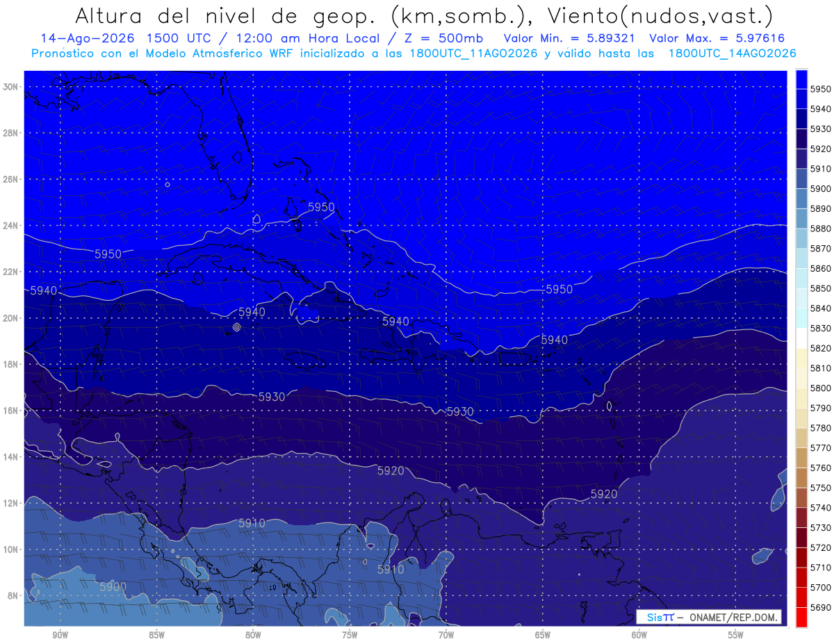Click the small closed contour circle near 20N 81W
Viewport: 834px width, 644px height.
click(x=236, y=327)
